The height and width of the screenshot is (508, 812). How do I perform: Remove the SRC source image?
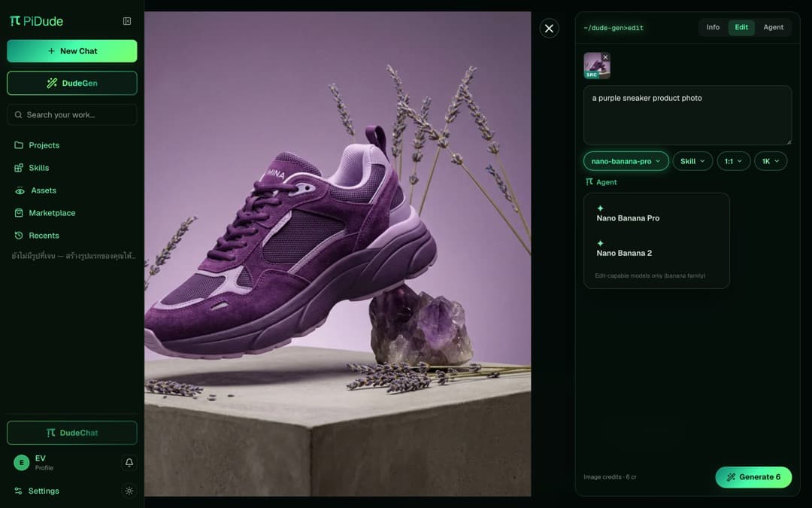pos(605,57)
